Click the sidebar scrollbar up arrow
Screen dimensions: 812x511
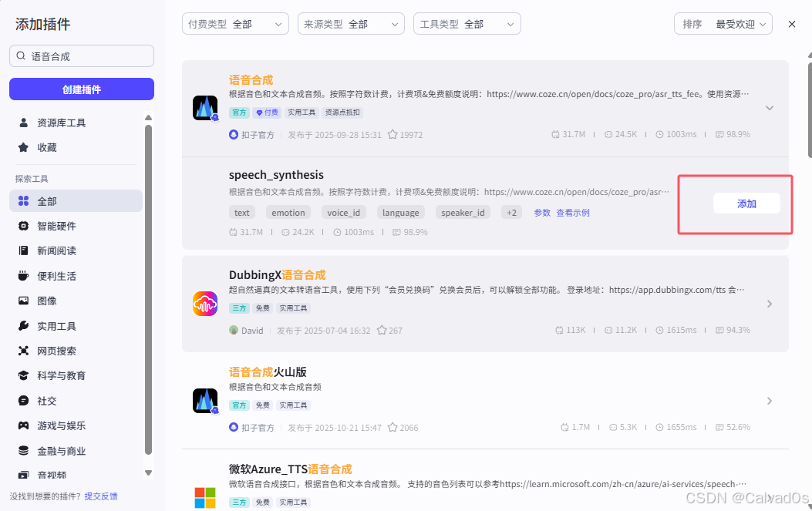point(149,117)
